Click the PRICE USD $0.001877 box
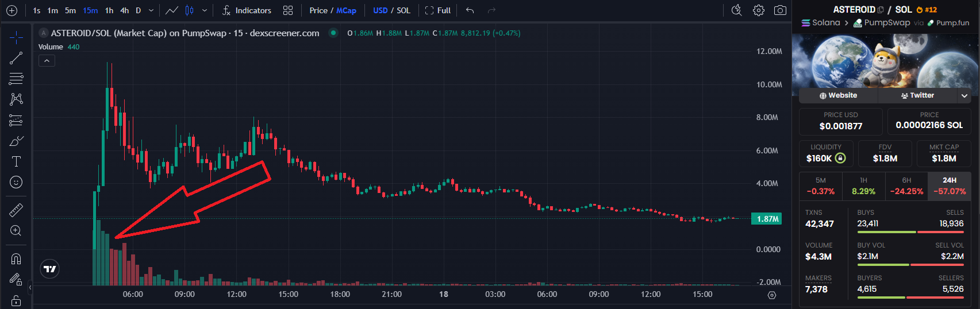The width and height of the screenshot is (980, 309). [x=841, y=121]
